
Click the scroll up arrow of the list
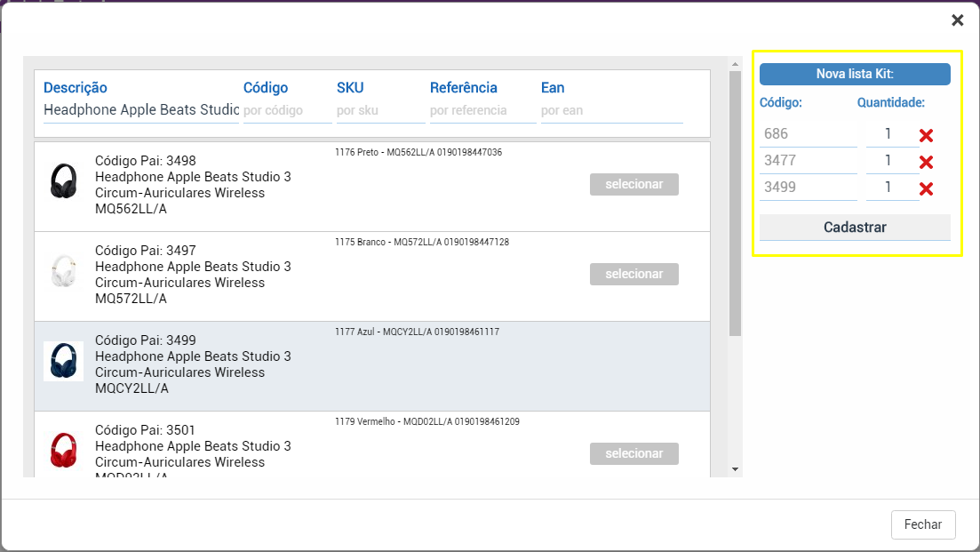point(735,64)
